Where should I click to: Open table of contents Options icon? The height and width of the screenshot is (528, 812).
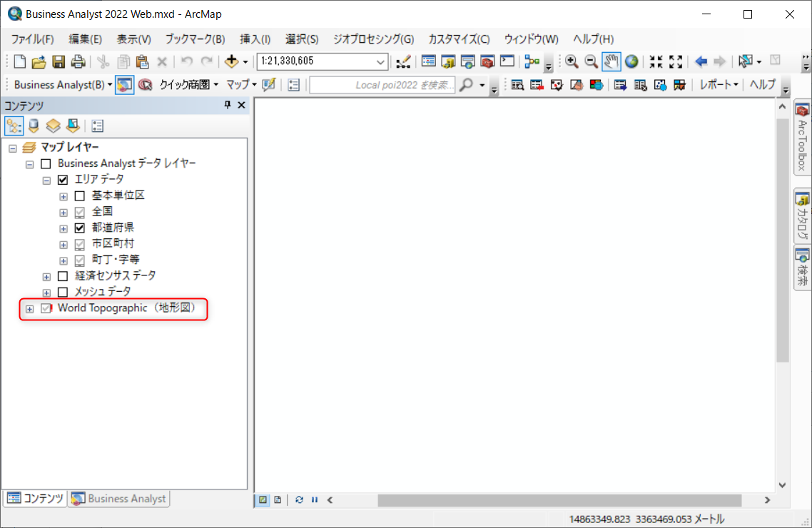coord(97,126)
